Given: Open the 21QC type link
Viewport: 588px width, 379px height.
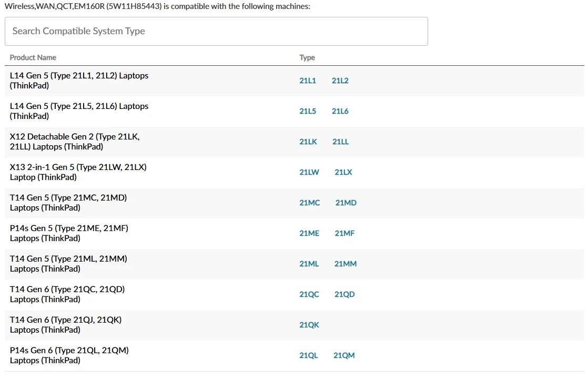Looking at the screenshot, I should pos(309,295).
